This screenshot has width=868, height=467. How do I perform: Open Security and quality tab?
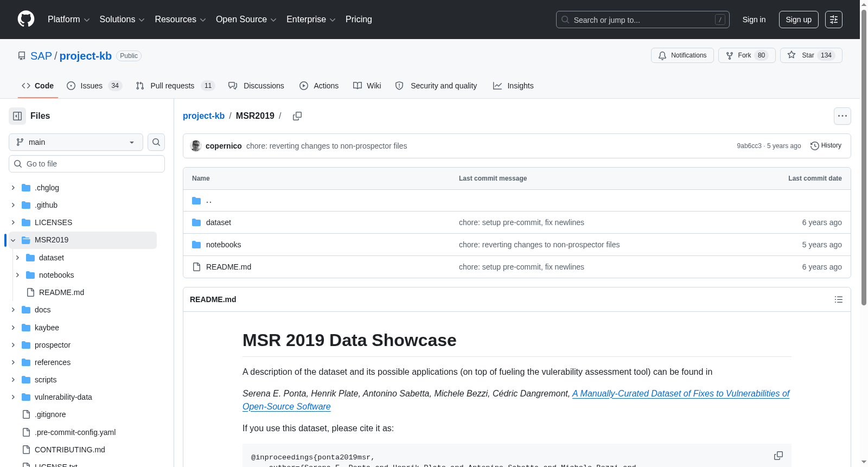[436, 86]
